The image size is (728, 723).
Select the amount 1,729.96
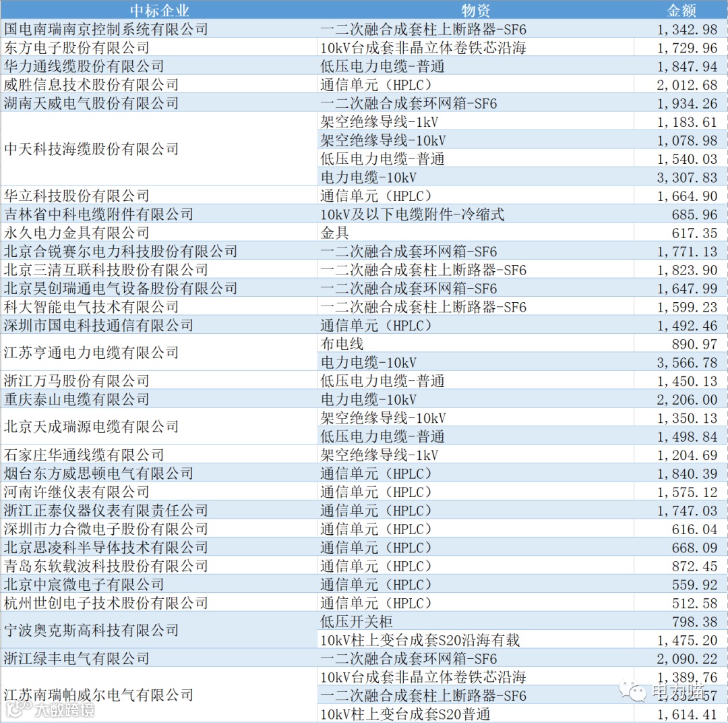(x=687, y=48)
